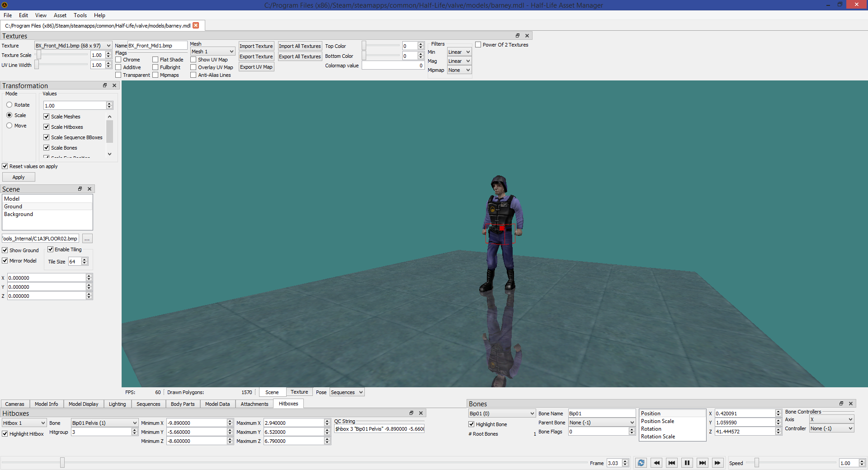868x470 pixels.
Task: Float the Bones panel
Action: tap(841, 403)
